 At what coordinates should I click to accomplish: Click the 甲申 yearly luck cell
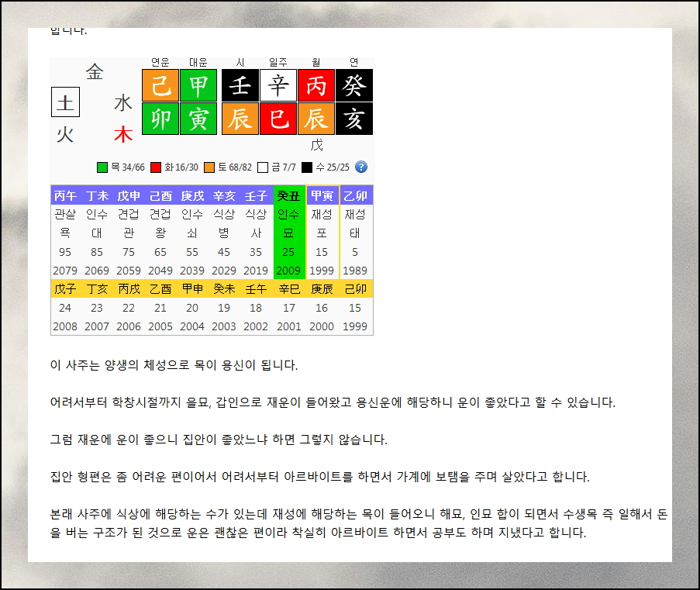point(192,289)
